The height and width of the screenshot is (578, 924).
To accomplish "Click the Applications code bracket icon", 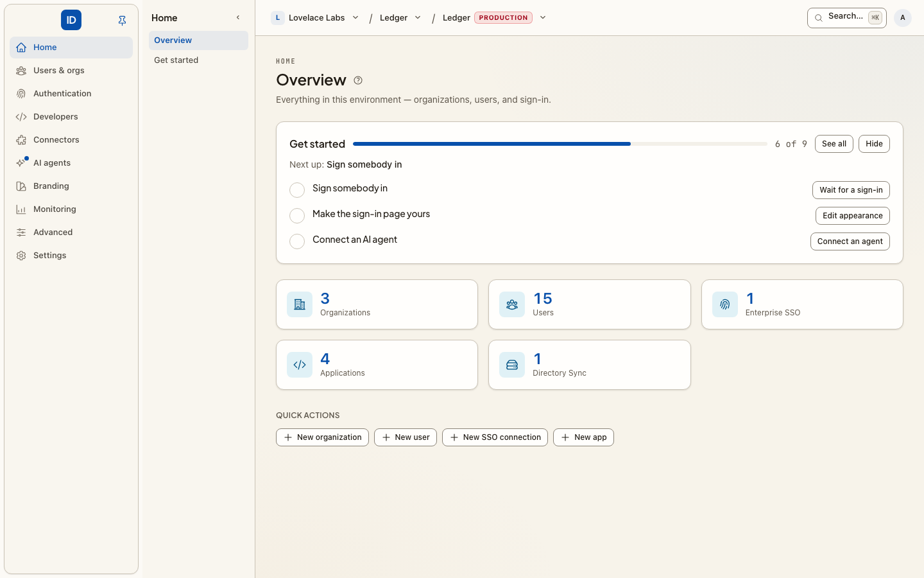I will [300, 365].
